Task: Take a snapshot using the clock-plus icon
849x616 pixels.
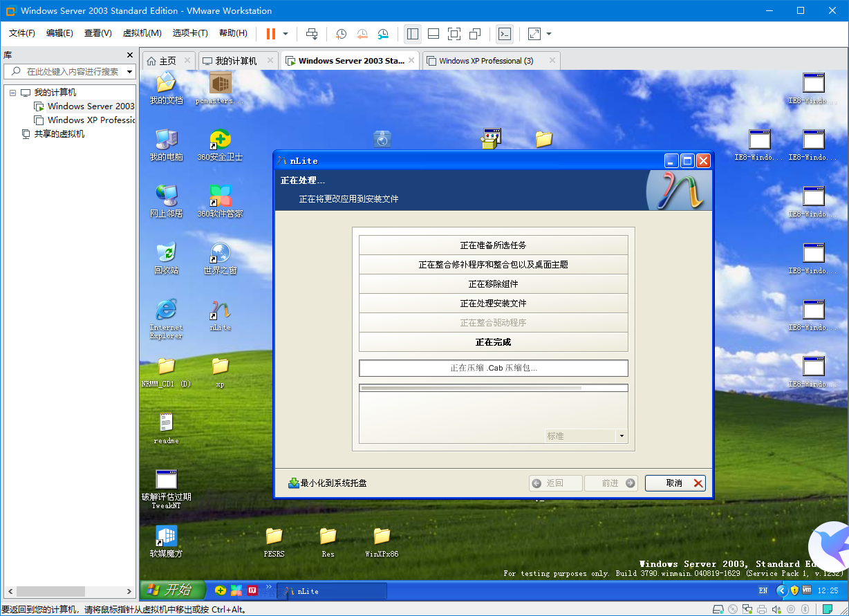Action: click(x=342, y=33)
